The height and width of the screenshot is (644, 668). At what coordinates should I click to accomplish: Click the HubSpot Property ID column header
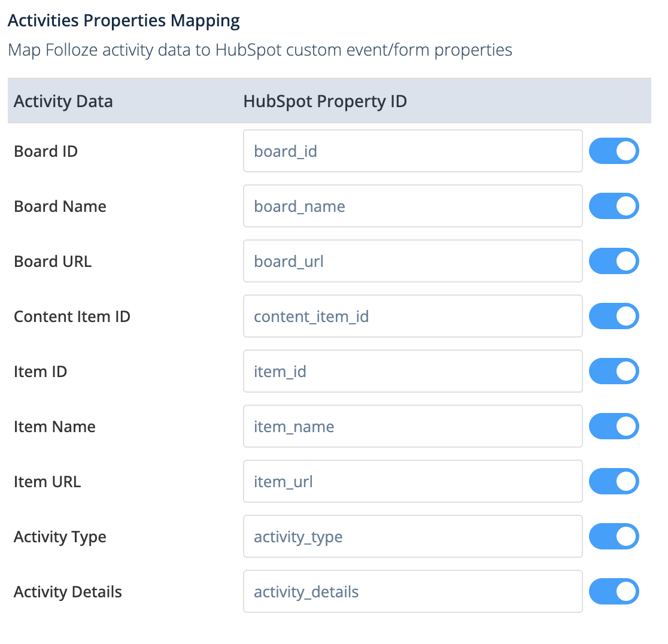tap(325, 101)
